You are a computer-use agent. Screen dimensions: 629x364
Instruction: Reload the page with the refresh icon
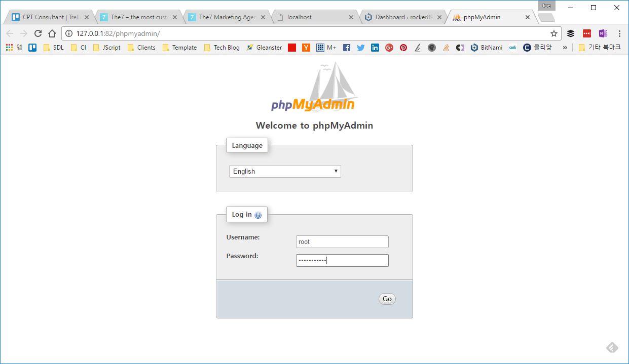[x=38, y=33]
